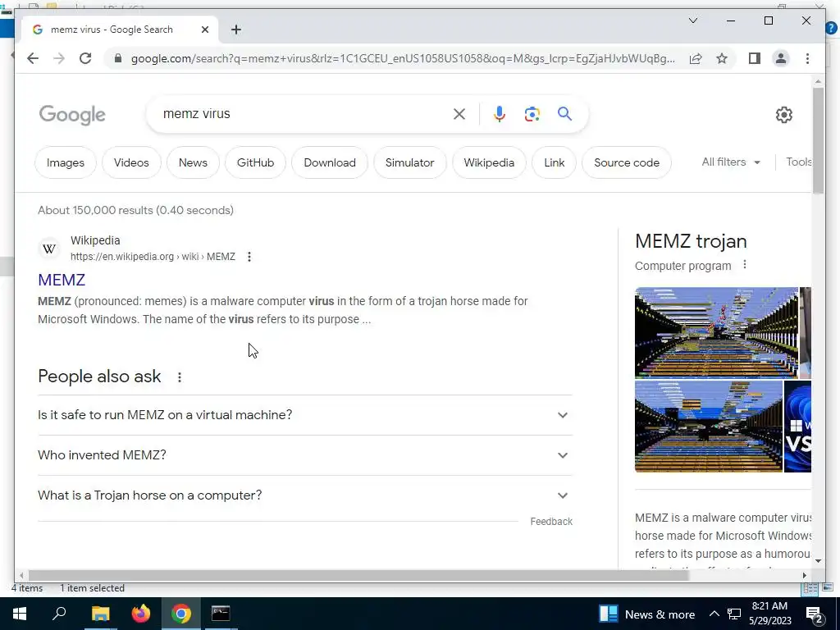Expand 'Who invented MEMZ?' question
The width and height of the screenshot is (840, 630).
(305, 455)
